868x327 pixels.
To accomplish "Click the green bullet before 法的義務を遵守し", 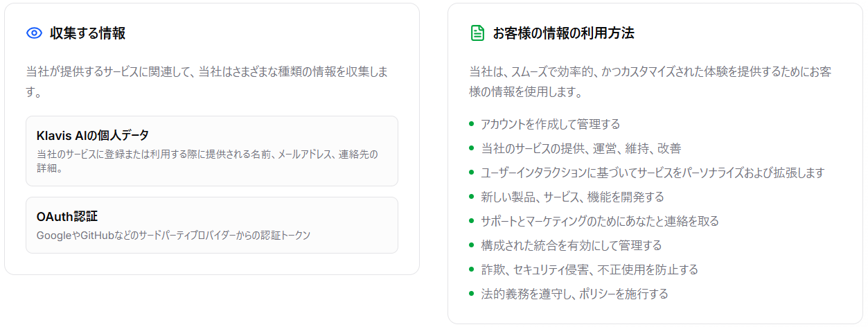I will [x=472, y=294].
